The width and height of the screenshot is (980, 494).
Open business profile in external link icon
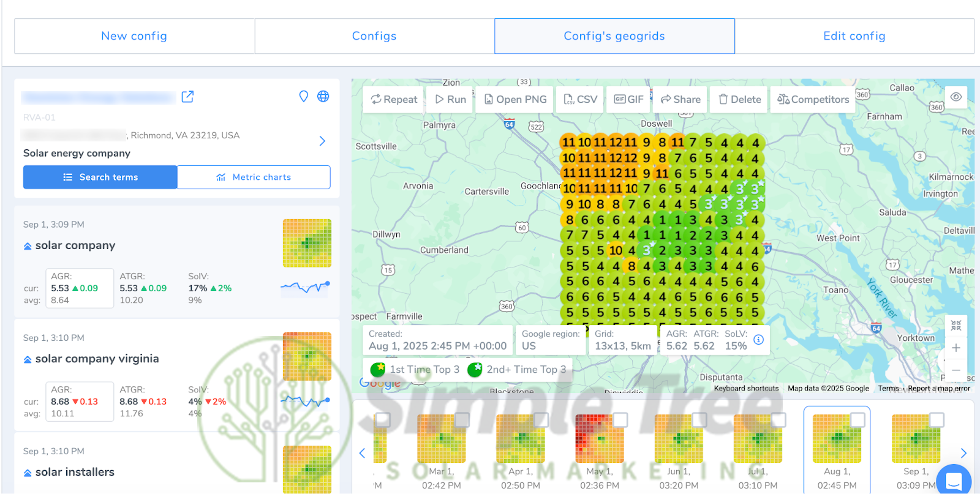(187, 97)
